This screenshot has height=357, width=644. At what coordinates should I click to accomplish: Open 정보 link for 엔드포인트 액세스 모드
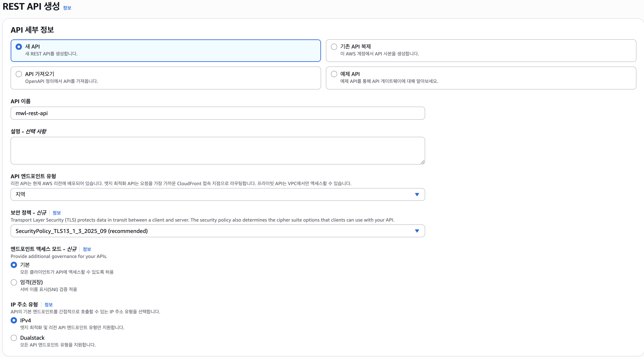click(x=87, y=249)
